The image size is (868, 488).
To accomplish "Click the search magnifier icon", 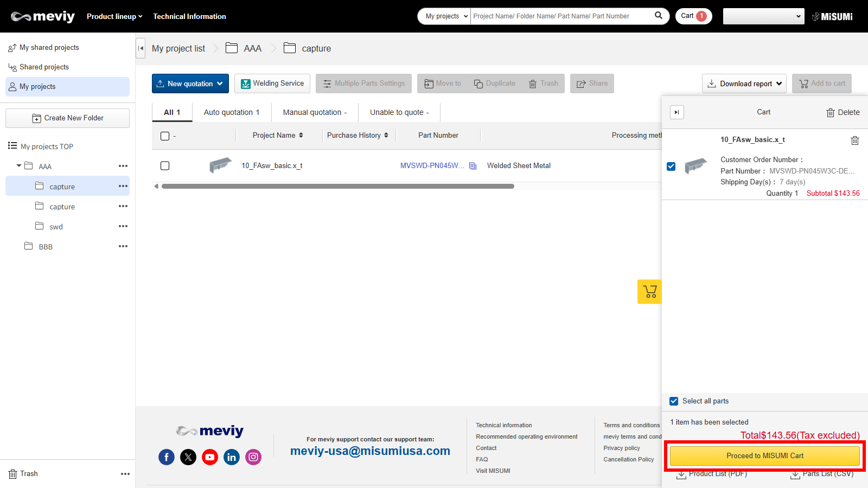I will tap(658, 16).
